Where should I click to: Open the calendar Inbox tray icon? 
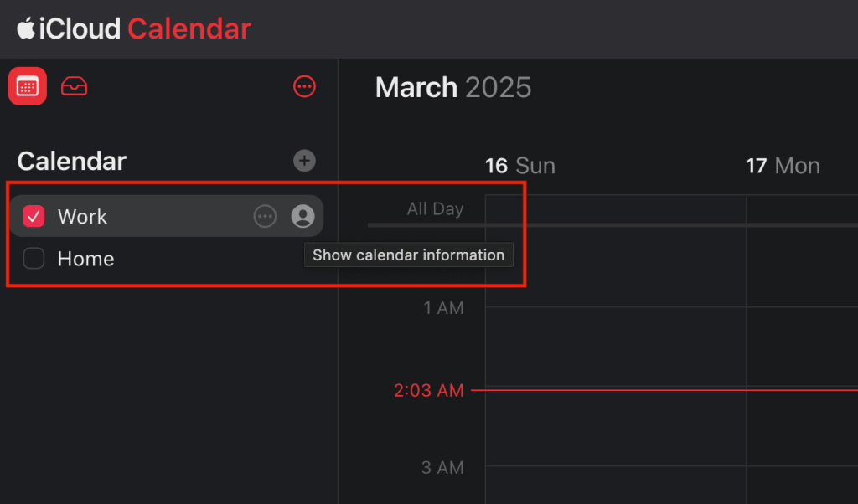[74, 86]
